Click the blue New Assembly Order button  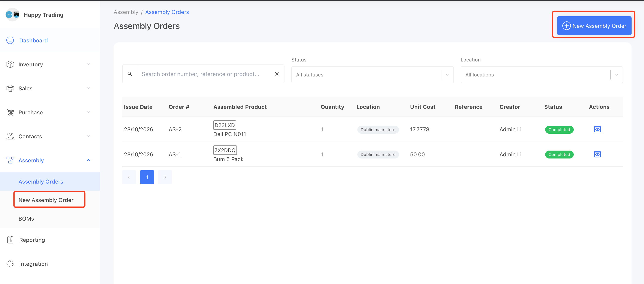[594, 26]
